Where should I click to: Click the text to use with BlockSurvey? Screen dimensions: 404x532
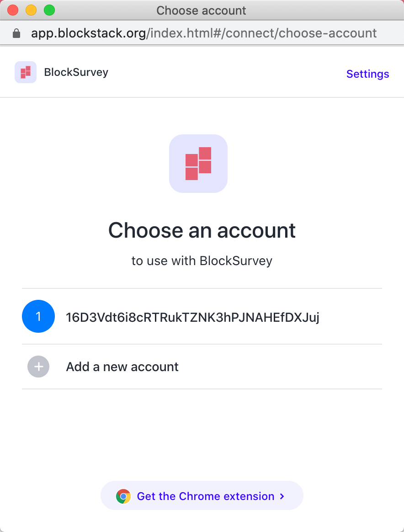click(202, 261)
